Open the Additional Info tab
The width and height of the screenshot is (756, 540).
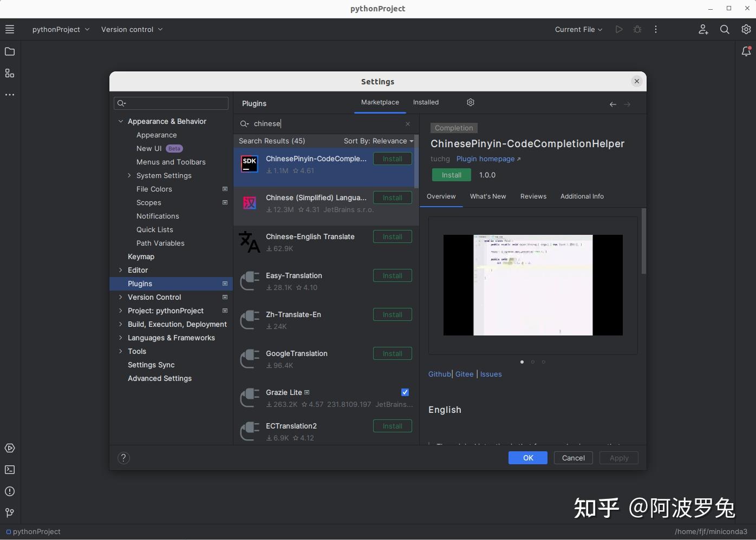(582, 196)
